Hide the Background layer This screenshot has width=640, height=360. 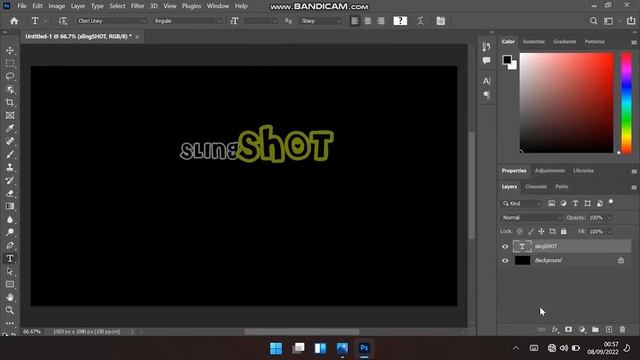point(505,260)
